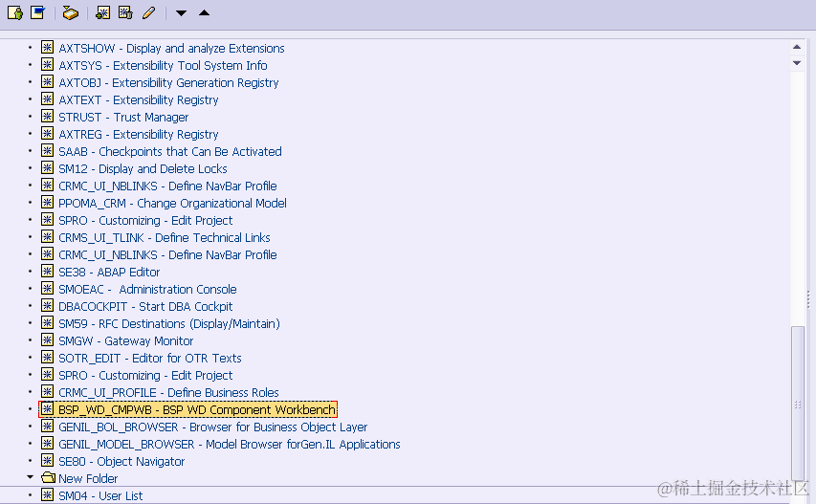Click the scrollbar up arrow
Image resolution: width=816 pixels, height=504 pixels.
click(x=797, y=47)
